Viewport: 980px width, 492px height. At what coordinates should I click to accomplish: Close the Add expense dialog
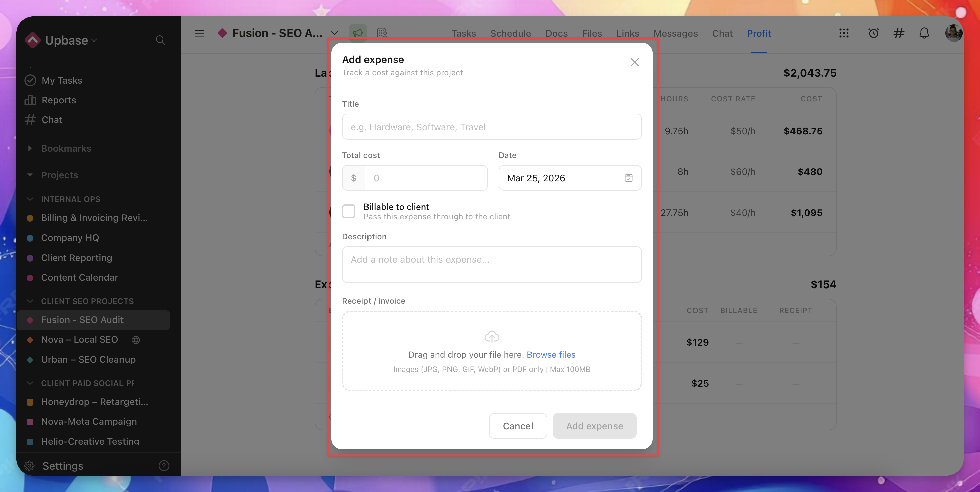(x=634, y=62)
